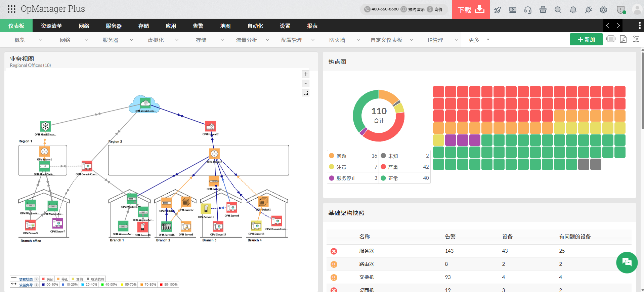
Task: Click the 流量负荷 help question mark
Action: pyautogui.click(x=36, y=285)
